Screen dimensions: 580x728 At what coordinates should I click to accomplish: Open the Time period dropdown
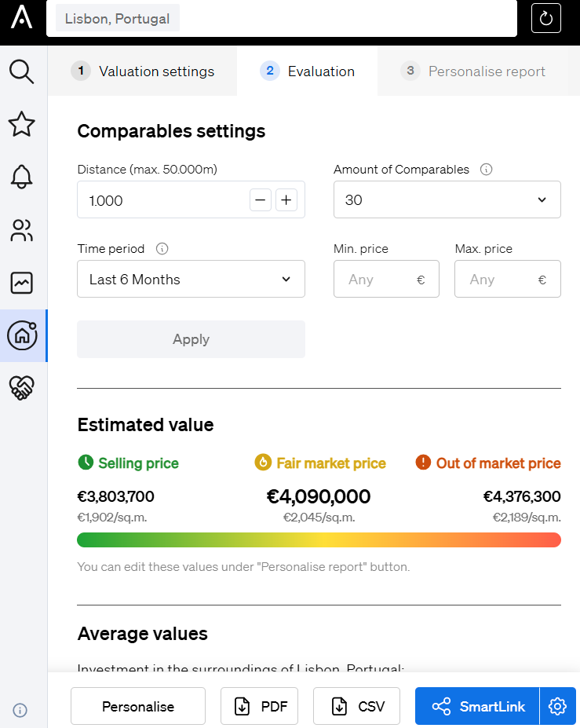[191, 280]
